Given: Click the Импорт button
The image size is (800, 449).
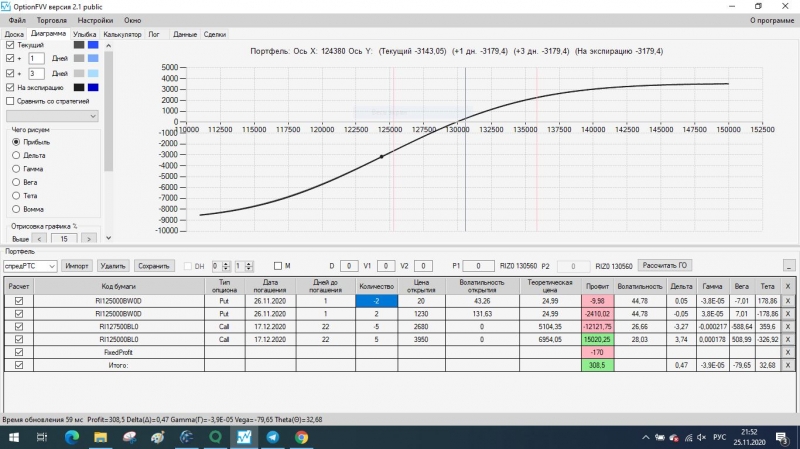Looking at the screenshot, I should [x=77, y=266].
